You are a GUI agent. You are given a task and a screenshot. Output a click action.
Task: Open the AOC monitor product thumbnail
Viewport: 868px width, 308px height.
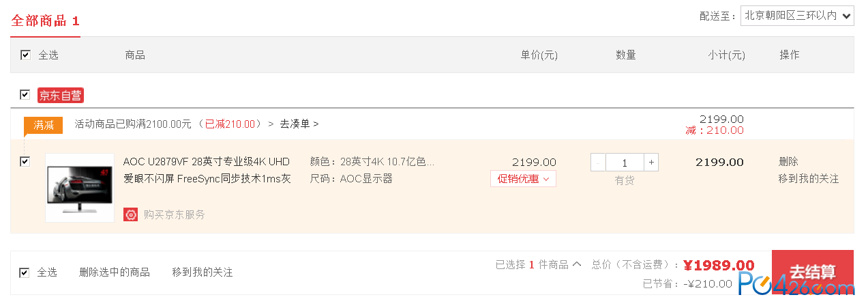click(x=80, y=187)
